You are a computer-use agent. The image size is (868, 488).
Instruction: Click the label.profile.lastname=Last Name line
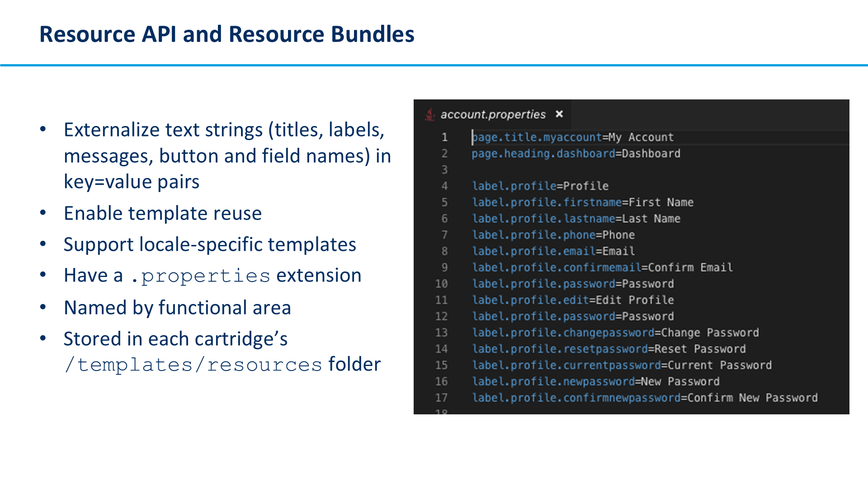[576, 219]
